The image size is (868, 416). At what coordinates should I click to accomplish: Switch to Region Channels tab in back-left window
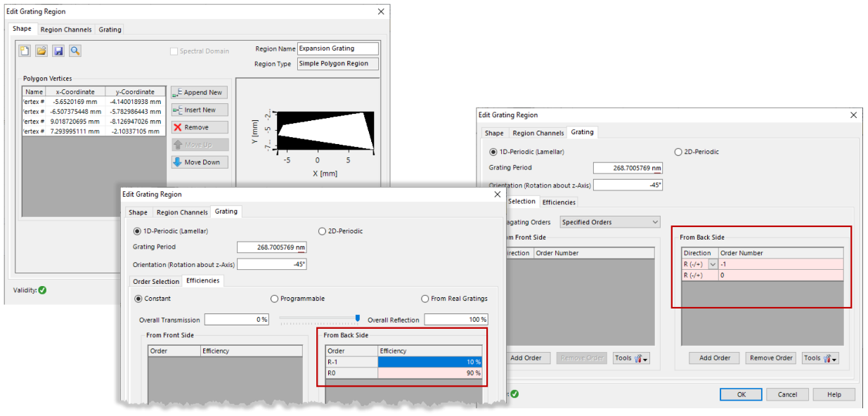tap(66, 30)
